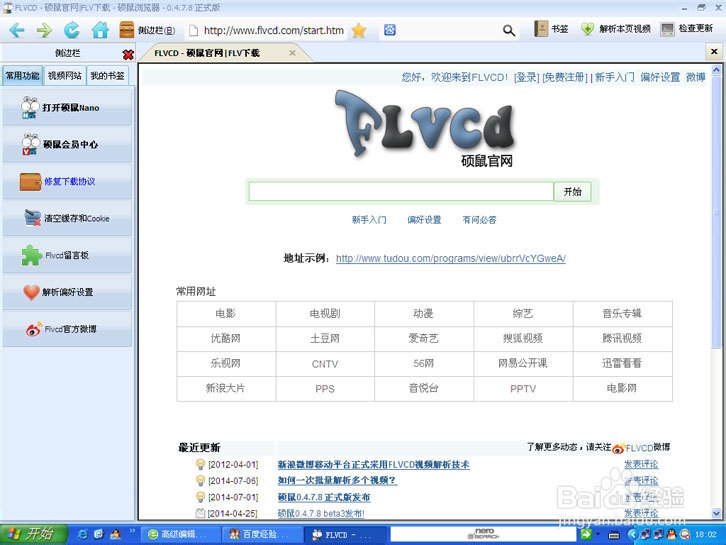This screenshot has height=545, width=726.
Task: Click 电视剧 in the common sites table
Action: [325, 313]
